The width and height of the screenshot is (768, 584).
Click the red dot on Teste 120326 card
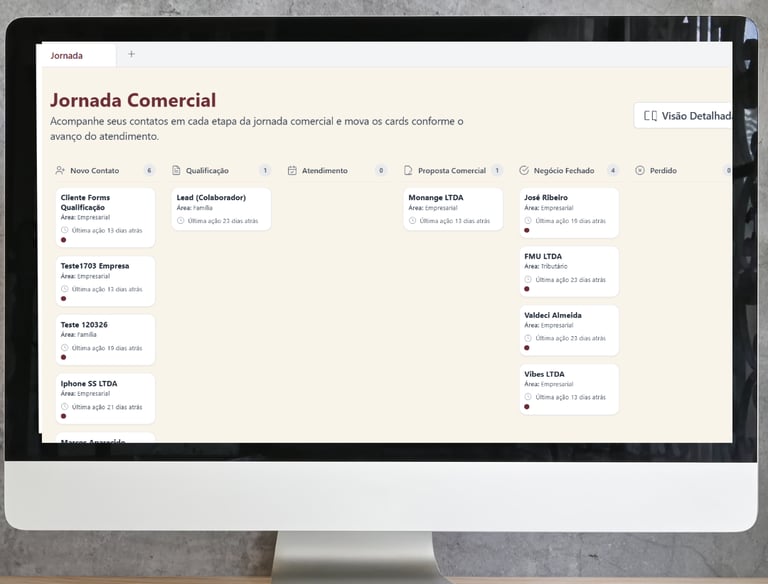point(64,357)
